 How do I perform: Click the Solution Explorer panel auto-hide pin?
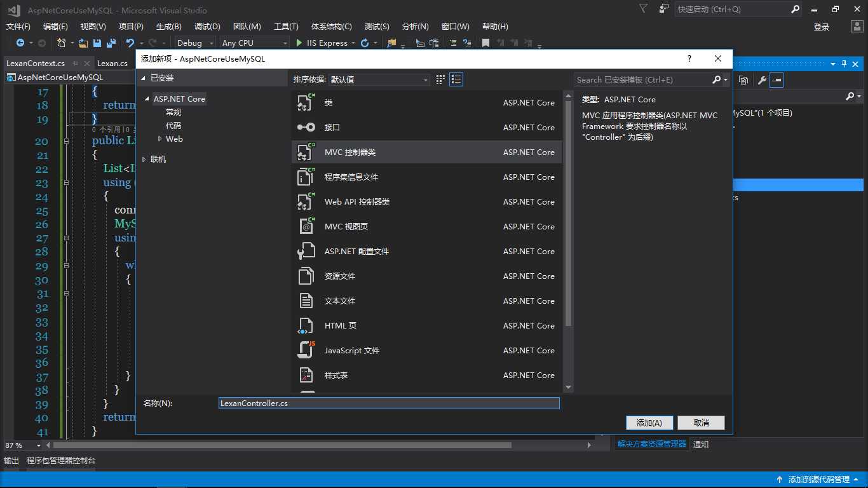[844, 64]
